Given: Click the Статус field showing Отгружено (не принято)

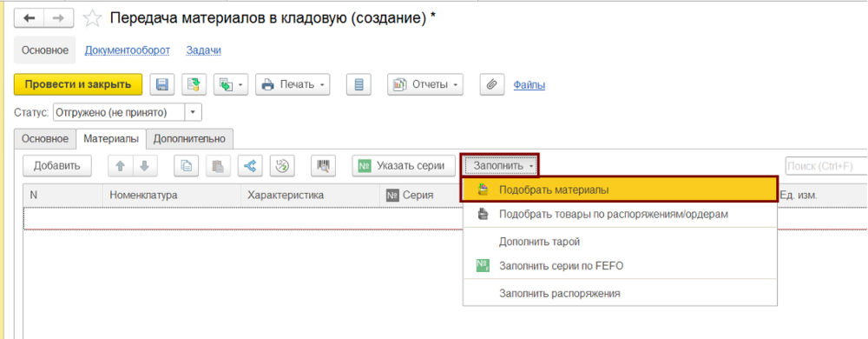Looking at the screenshot, I should (118, 112).
